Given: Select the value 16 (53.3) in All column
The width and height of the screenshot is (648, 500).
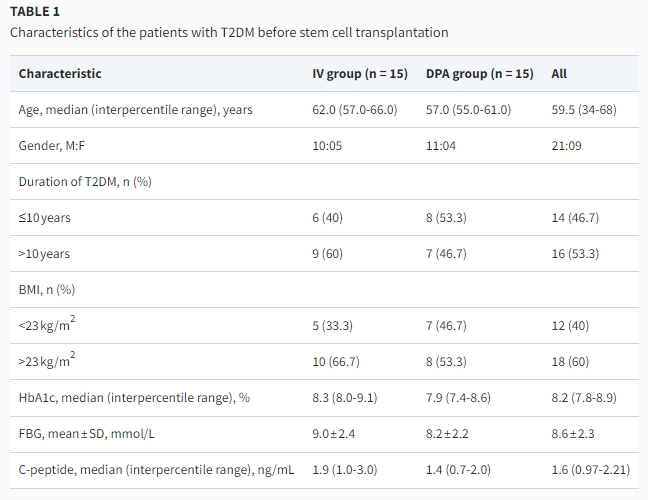Looking at the screenshot, I should point(575,253).
